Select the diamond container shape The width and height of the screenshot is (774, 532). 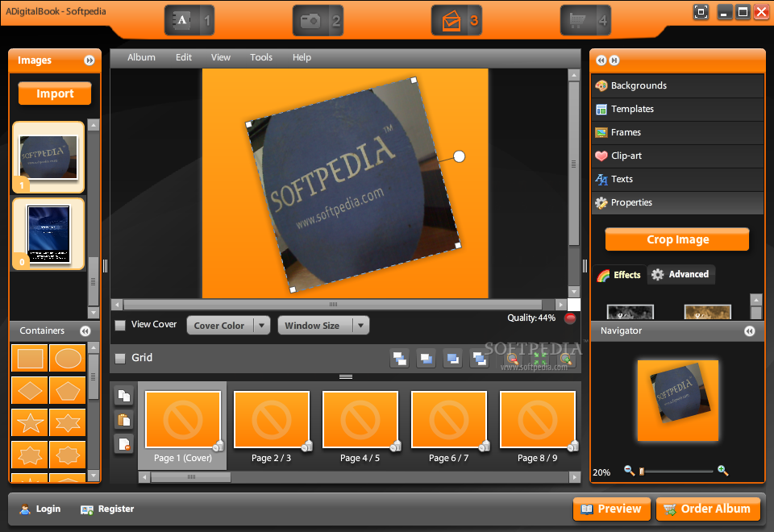click(30, 391)
